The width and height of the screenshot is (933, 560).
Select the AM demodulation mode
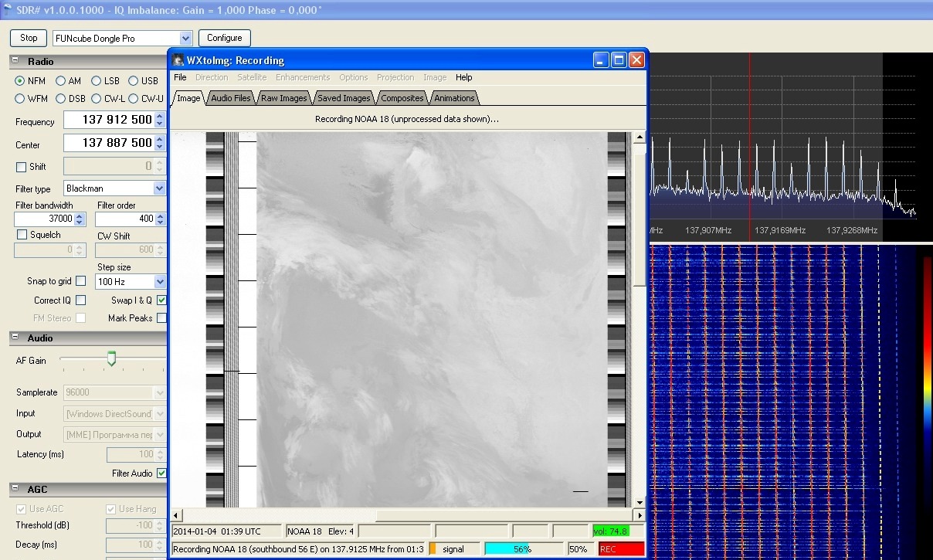pyautogui.click(x=60, y=80)
